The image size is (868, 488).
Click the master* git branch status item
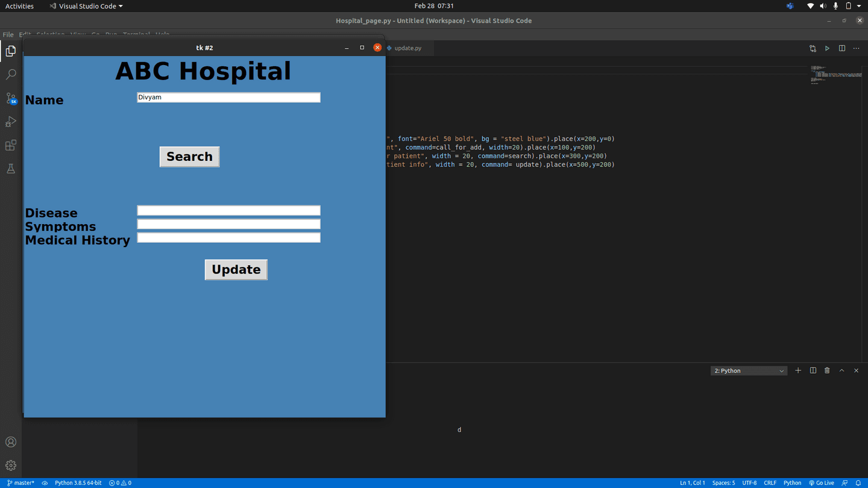coord(20,483)
